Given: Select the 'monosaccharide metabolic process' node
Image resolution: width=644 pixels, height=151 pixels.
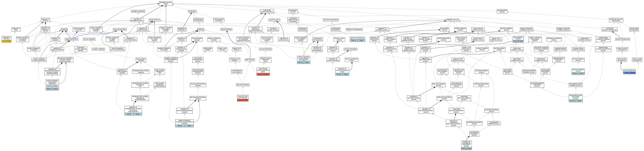Looking at the screenshot, I should 578,49.
